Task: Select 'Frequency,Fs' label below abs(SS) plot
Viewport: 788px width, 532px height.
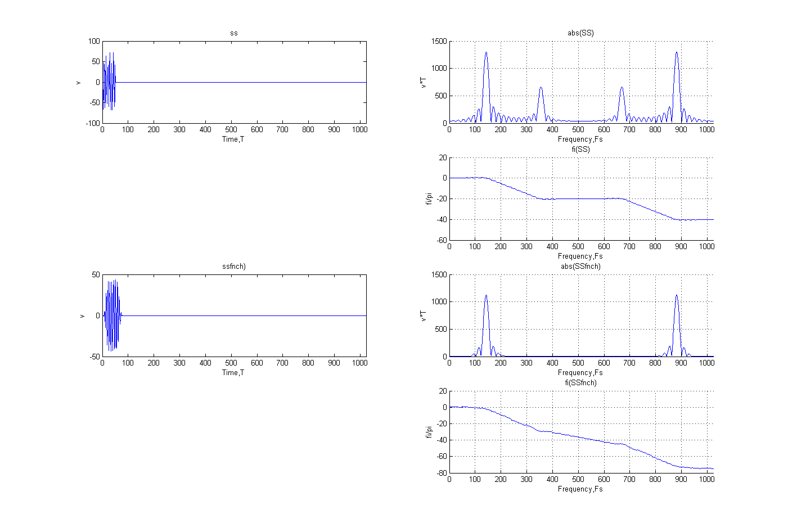Action: (x=580, y=139)
